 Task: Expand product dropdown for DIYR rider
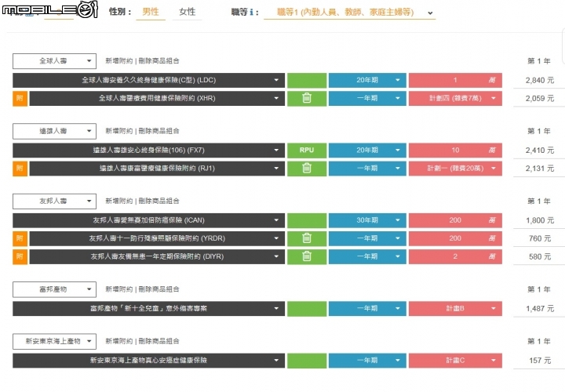pyautogui.click(x=157, y=256)
